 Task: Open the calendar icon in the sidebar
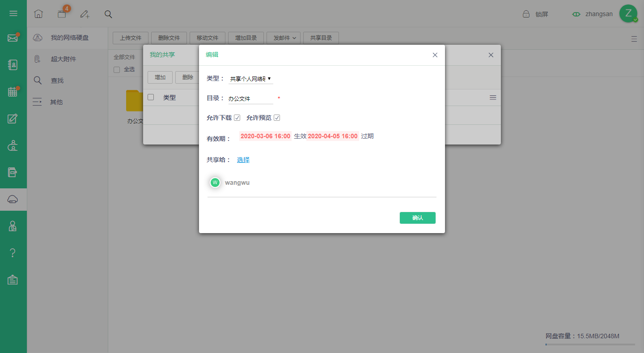[x=13, y=92]
